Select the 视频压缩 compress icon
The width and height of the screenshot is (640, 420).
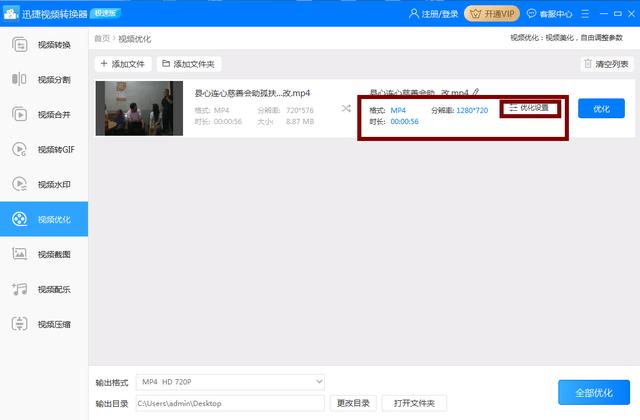pyautogui.click(x=20, y=324)
